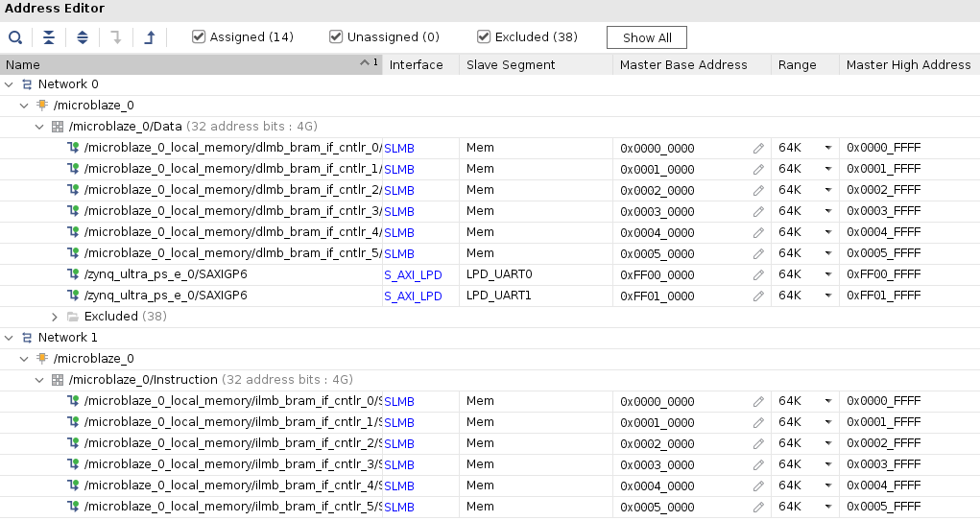980x521 pixels.
Task: Collapse /microblaze_0 under Network 0
Action: 24,106
